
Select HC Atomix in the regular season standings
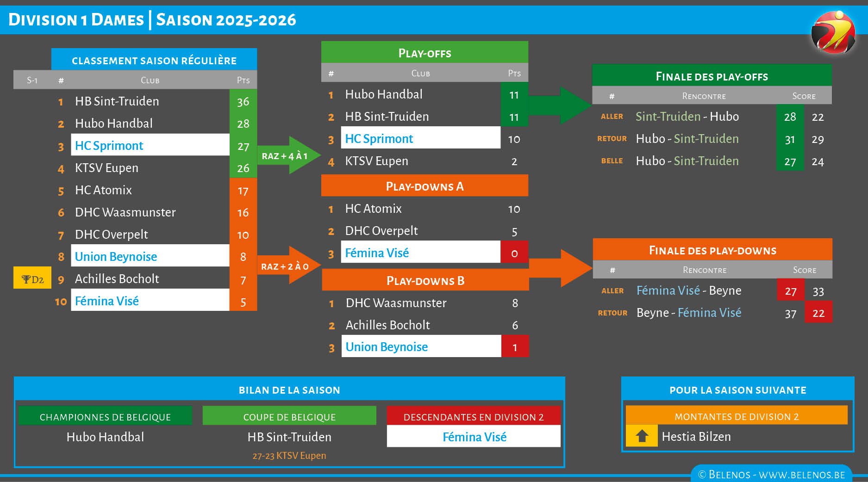[103, 190]
